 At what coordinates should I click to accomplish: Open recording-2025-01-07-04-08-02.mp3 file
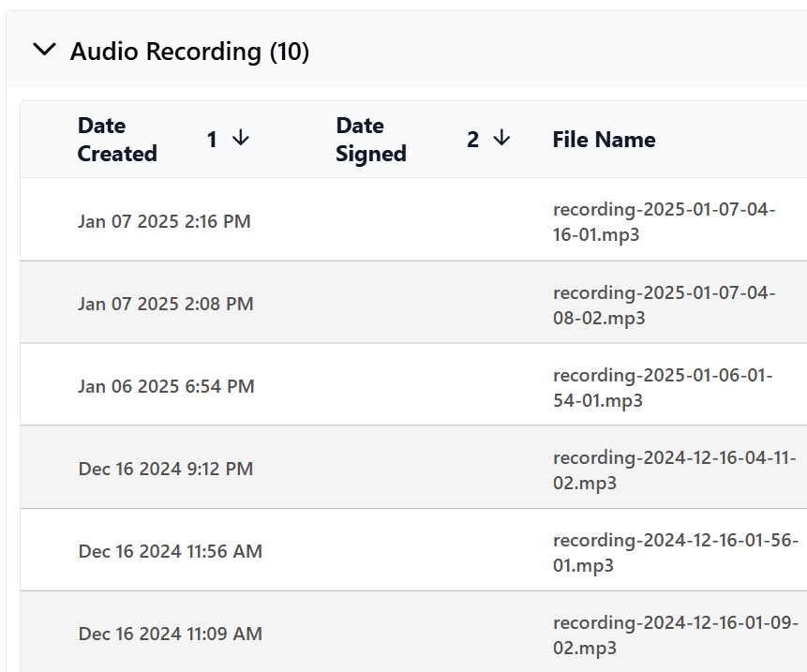[664, 305]
